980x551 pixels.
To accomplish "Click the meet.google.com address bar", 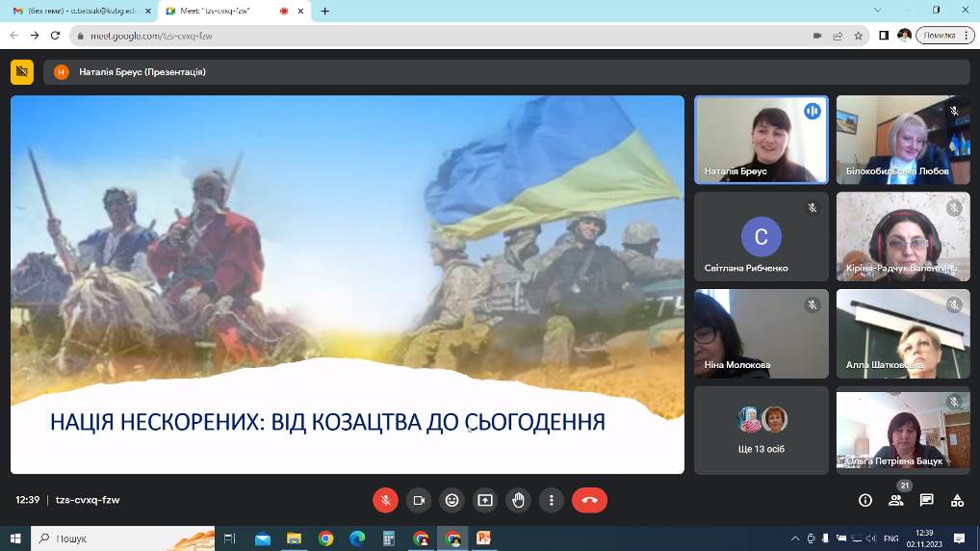I will (433, 36).
